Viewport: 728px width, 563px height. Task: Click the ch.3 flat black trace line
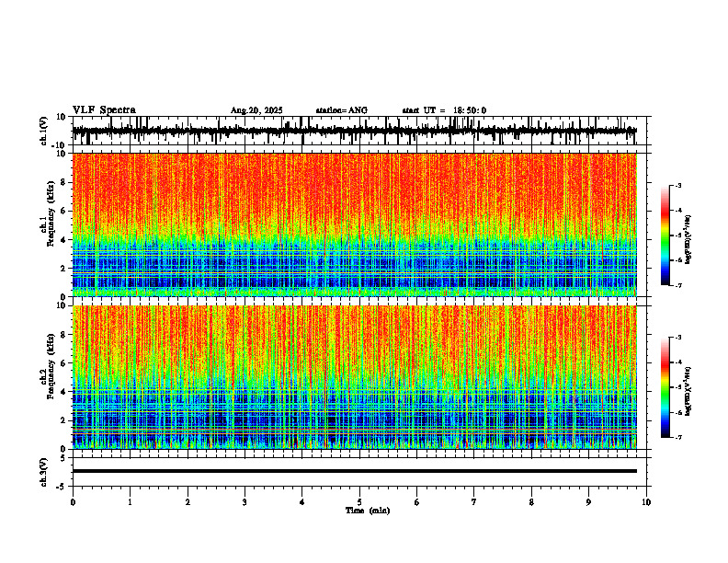point(355,471)
